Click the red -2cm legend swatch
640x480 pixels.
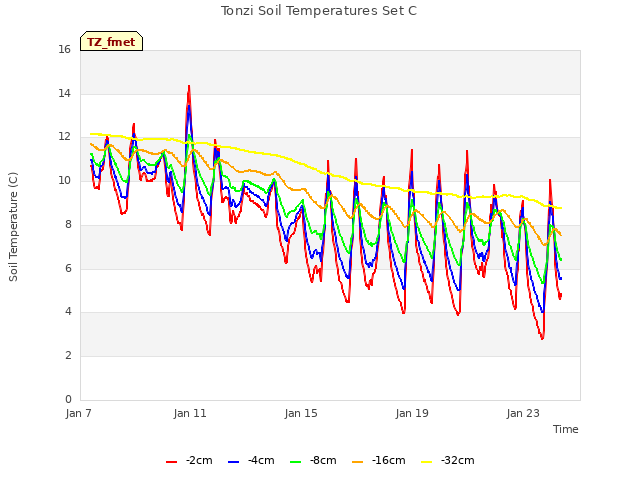point(171,462)
